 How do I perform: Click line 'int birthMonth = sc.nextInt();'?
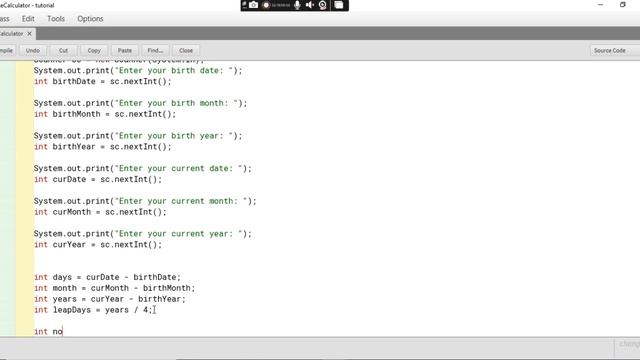pyautogui.click(x=105, y=114)
